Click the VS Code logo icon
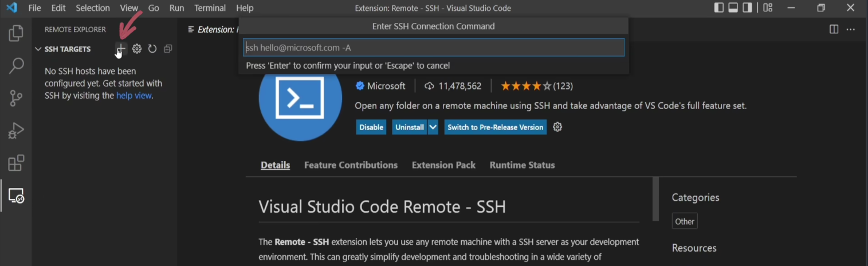868x266 pixels. 11,8
